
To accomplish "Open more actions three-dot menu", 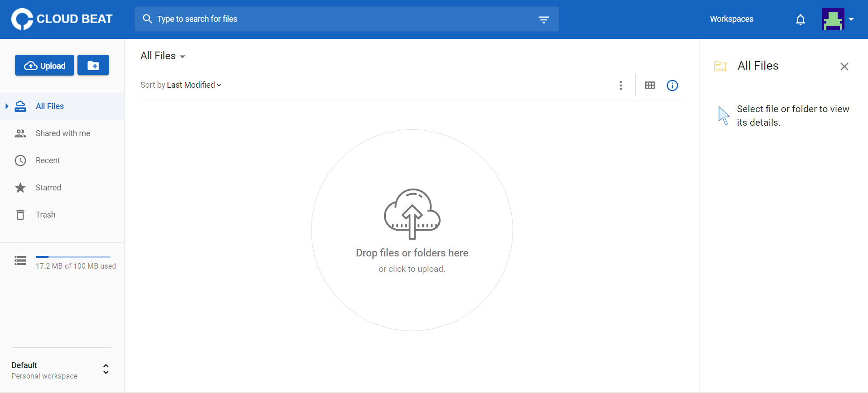I will (621, 85).
